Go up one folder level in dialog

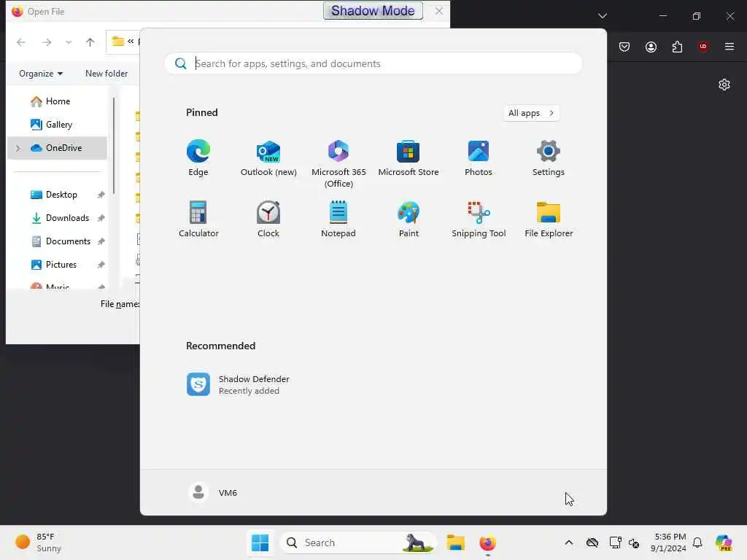[90, 42]
